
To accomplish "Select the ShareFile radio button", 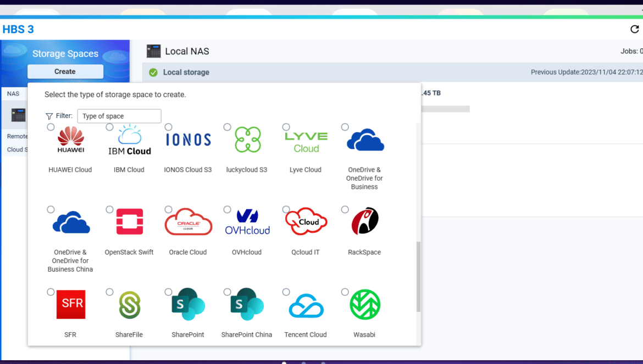I will 109,292.
